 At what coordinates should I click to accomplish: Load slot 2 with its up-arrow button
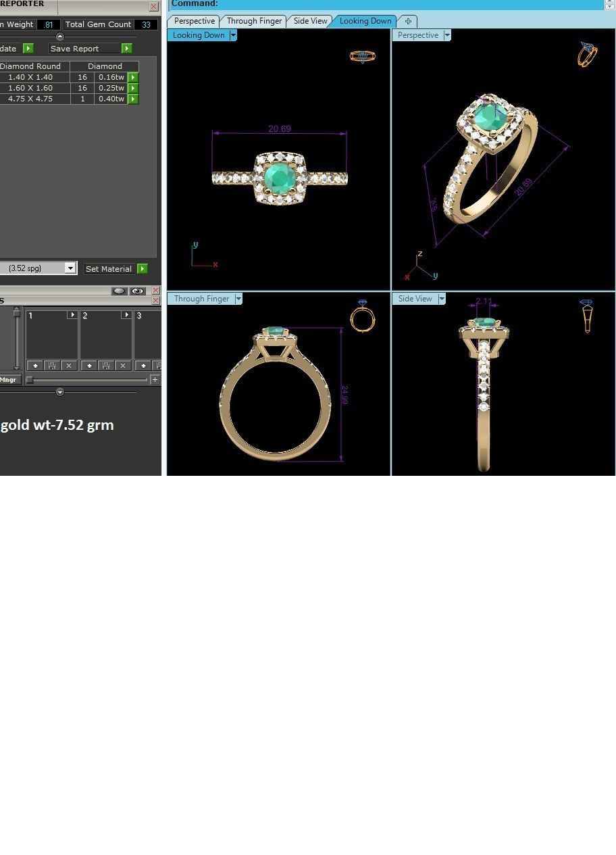pyautogui.click(x=89, y=366)
